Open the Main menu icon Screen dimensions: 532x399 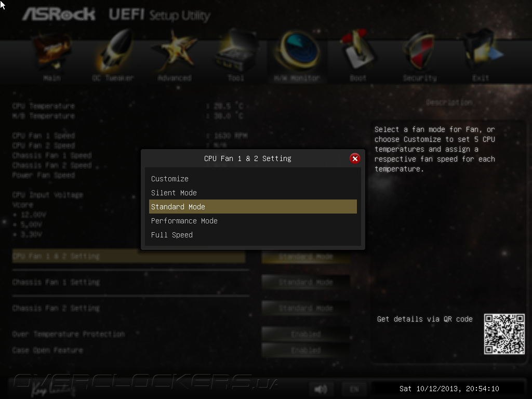pos(52,51)
